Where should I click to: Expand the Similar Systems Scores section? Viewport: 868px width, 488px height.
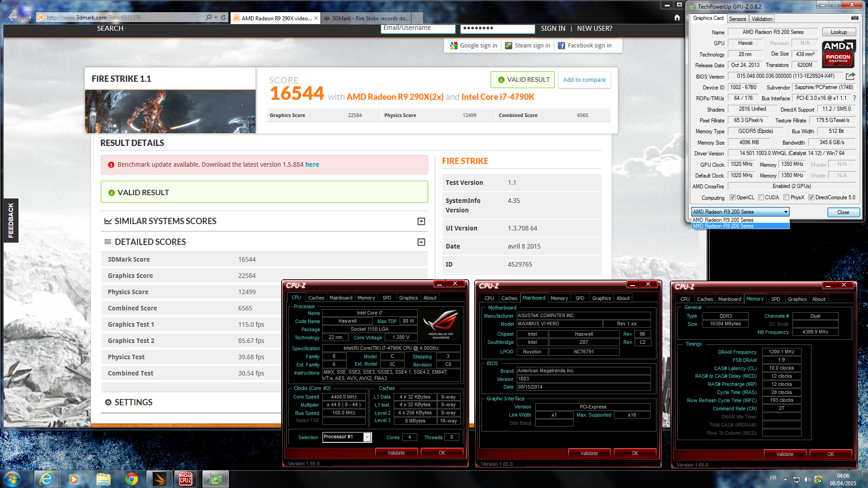[421, 221]
